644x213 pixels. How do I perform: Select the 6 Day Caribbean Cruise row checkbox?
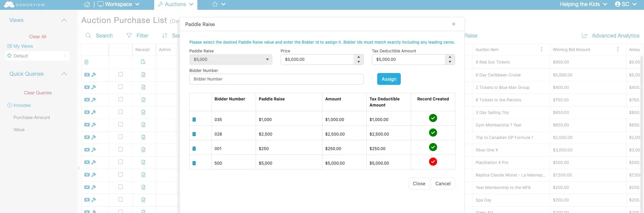point(120,74)
